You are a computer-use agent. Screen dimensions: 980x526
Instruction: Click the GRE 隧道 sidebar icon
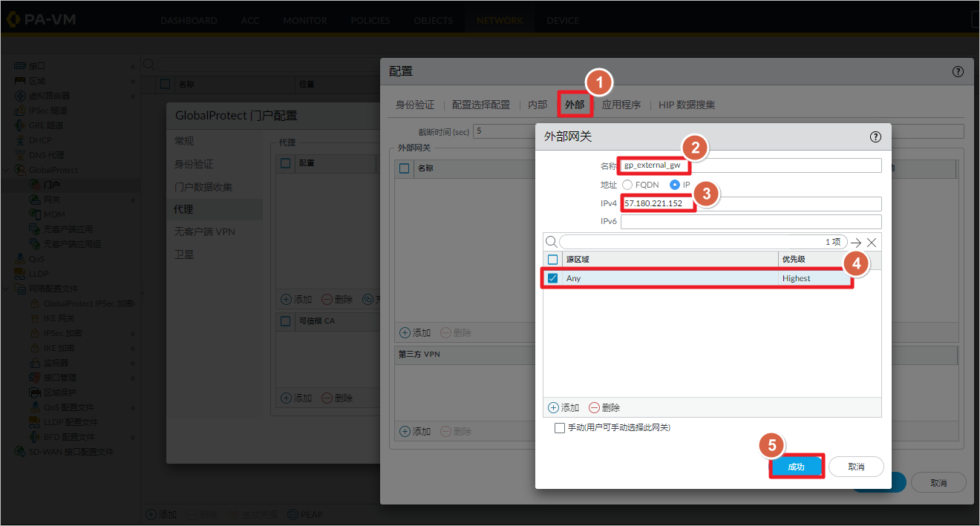(x=20, y=125)
